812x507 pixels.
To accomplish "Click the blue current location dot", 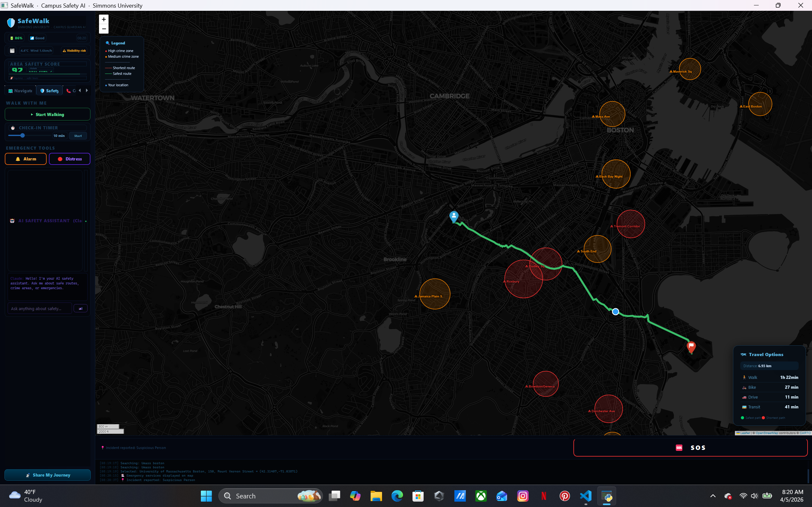I will 615,312.
